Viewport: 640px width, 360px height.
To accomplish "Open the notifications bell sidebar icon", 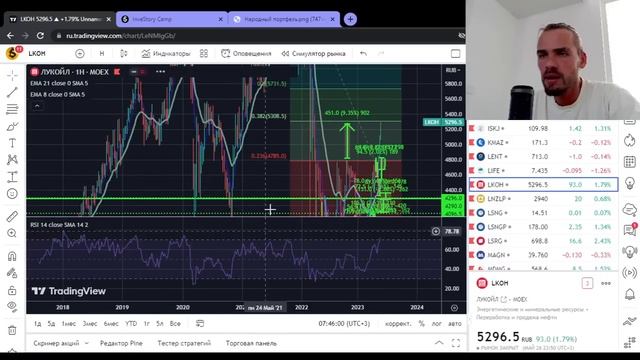I will point(629,294).
